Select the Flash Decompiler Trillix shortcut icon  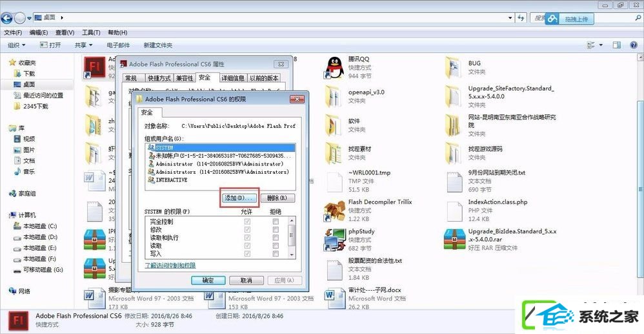335,210
